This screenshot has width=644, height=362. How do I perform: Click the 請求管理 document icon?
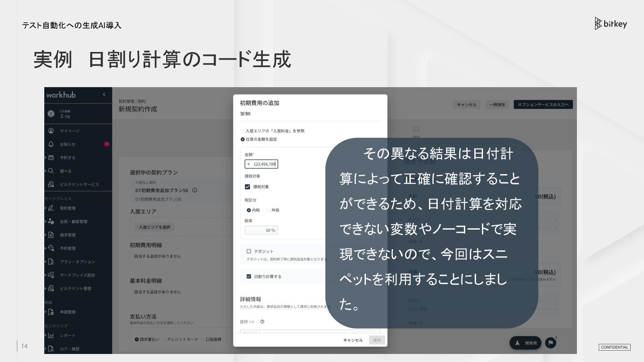coord(51,235)
